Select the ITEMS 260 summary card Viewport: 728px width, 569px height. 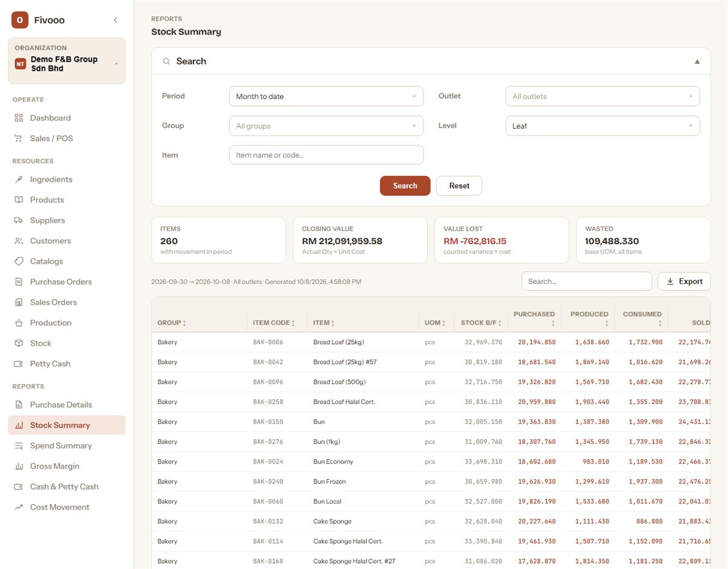pyautogui.click(x=218, y=240)
